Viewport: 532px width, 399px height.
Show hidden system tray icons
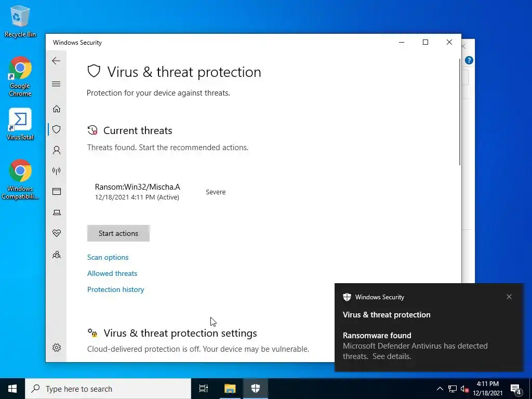440,389
